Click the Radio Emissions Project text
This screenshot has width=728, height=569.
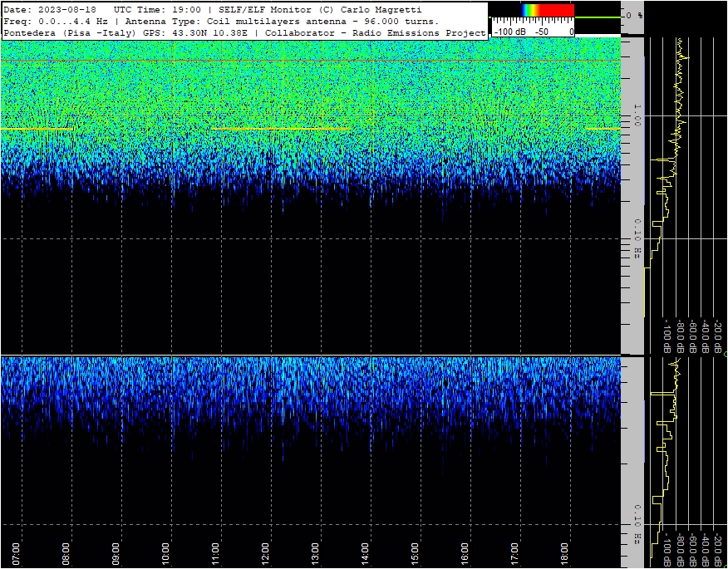click(413, 33)
